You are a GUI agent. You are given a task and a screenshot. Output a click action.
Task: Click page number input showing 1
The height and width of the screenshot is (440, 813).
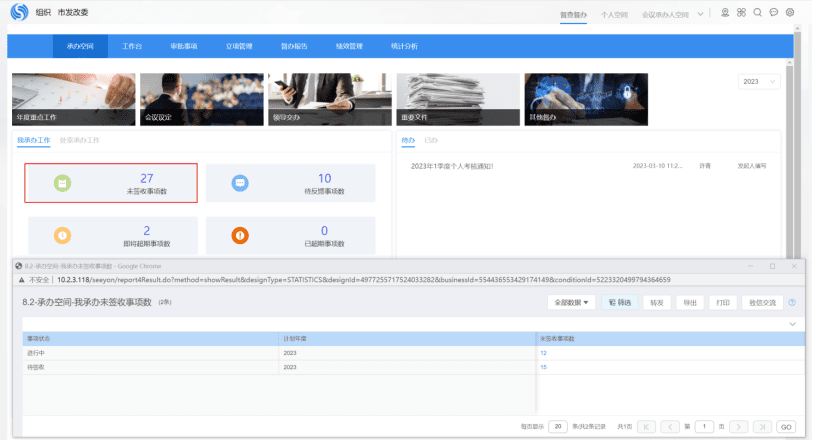pos(704,427)
